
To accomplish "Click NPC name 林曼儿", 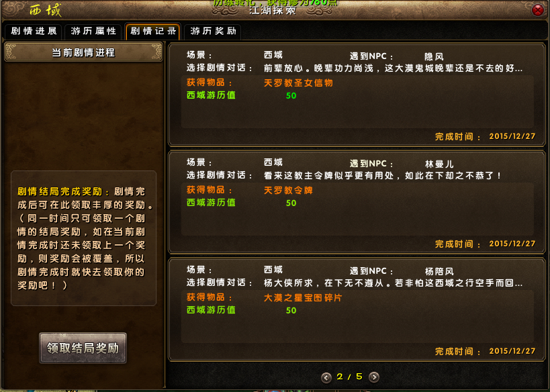I will pyautogui.click(x=439, y=164).
